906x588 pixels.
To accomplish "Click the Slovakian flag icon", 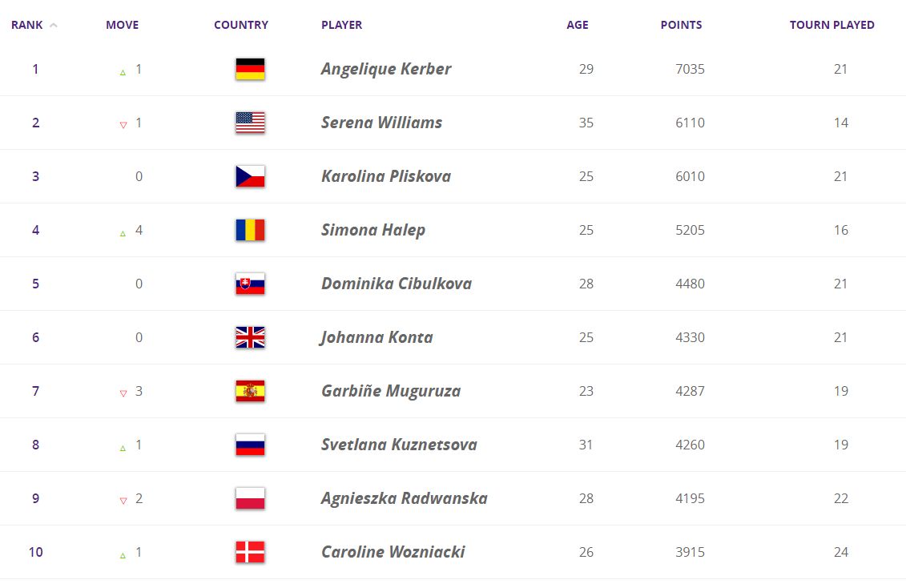I will pos(250,284).
